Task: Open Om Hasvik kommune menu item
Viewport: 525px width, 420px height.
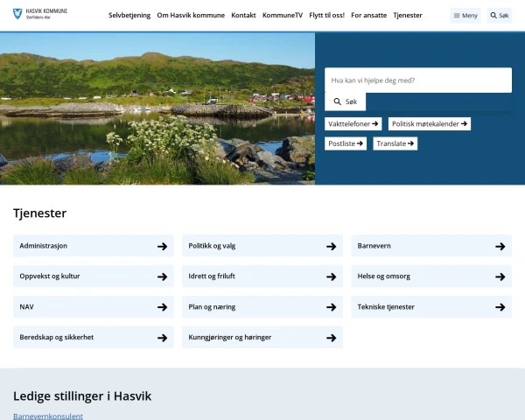Action: click(191, 16)
